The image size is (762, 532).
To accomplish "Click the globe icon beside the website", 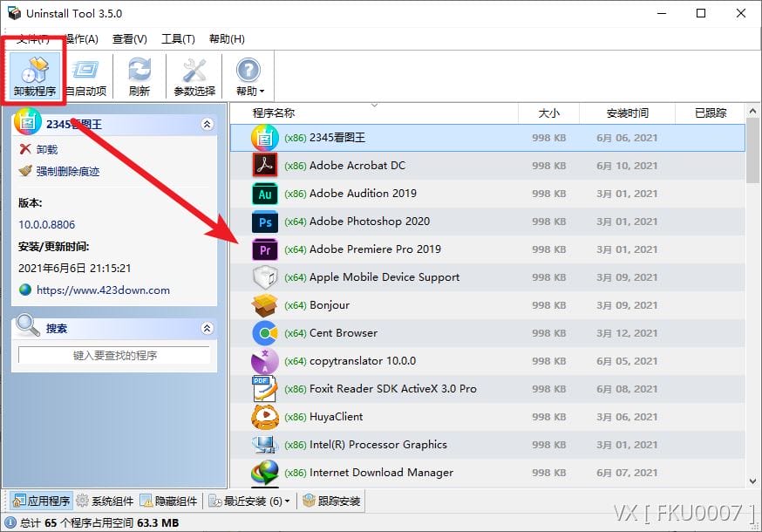I will [25, 290].
